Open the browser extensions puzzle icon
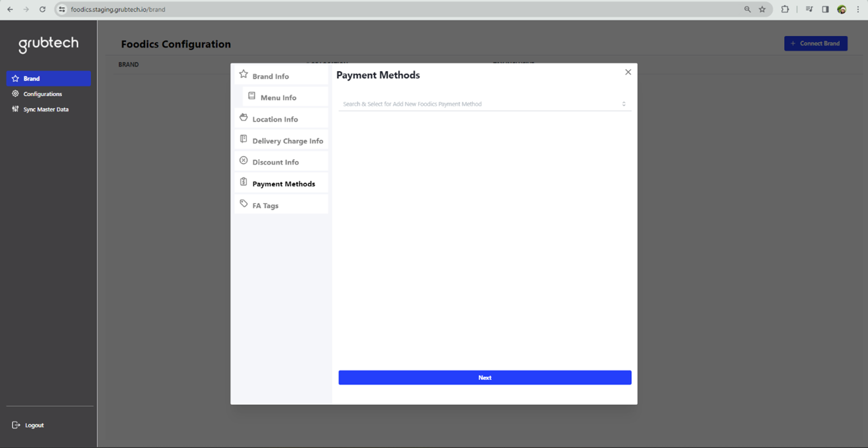This screenshot has height=448, width=868. (785, 10)
